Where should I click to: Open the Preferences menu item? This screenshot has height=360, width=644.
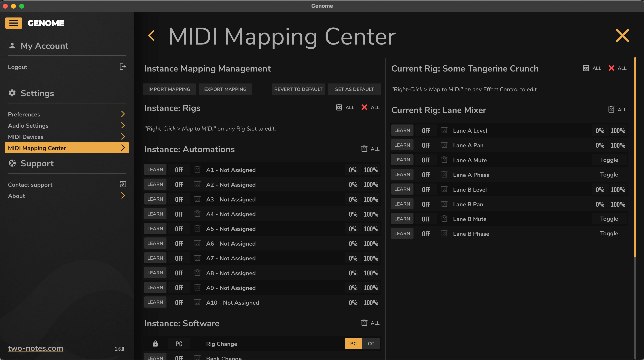click(67, 114)
